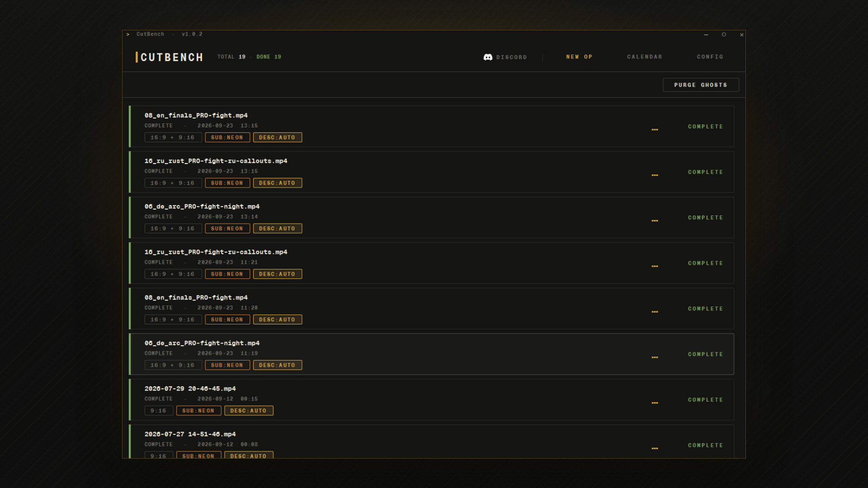
Task: Click 9:16 tag on 2026-07-29 20-46-45.mp4 row
Action: tap(159, 411)
